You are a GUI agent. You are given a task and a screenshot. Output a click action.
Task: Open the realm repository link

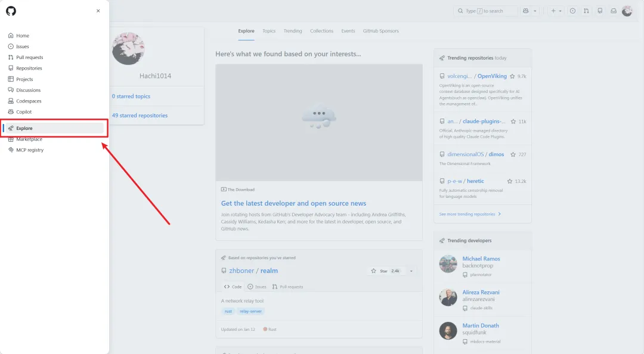tap(269, 271)
